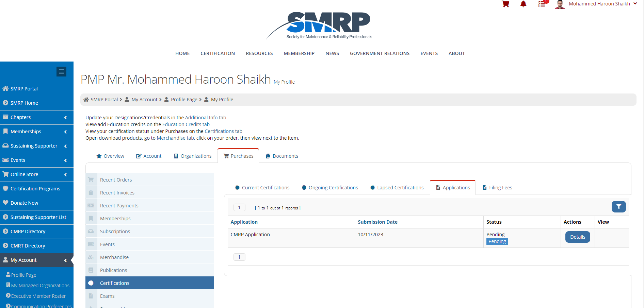
Task: Click the Certification Programs badge icon in sidebar
Action: (5, 189)
